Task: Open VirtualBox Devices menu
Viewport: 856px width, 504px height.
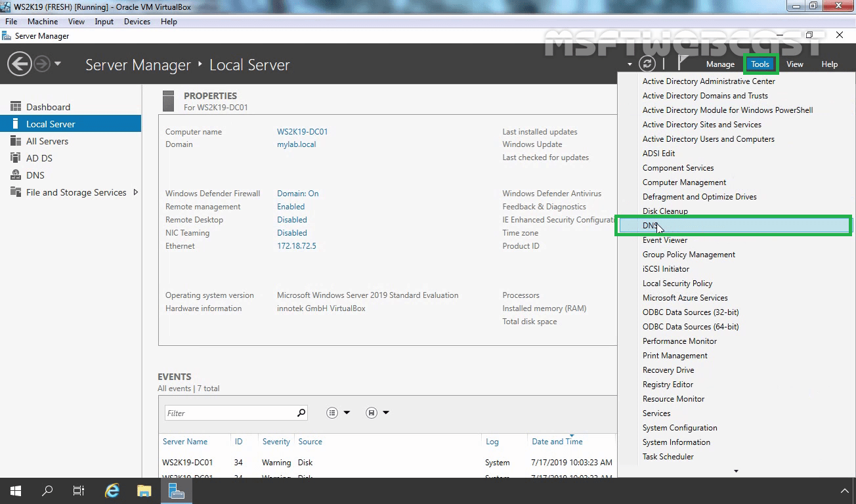Action: pos(137,22)
